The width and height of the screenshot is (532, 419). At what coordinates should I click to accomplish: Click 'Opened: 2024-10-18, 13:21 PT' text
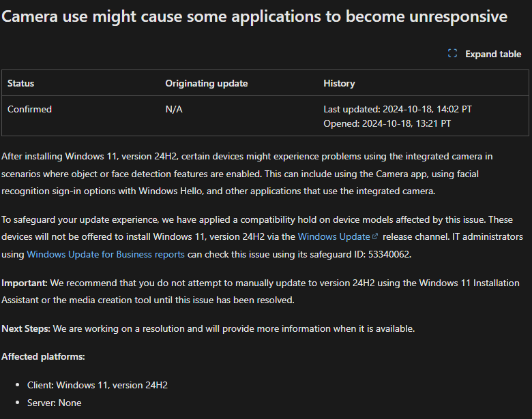point(387,123)
